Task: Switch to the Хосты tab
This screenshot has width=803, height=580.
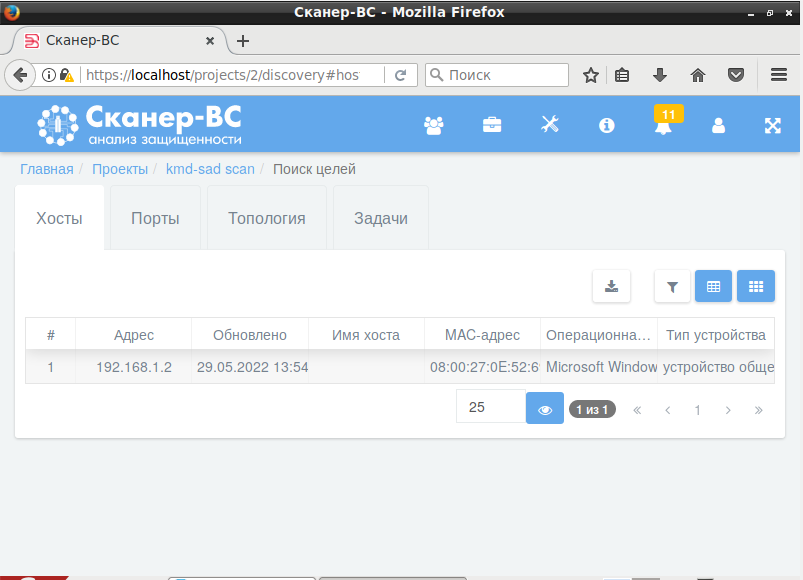Action: (x=59, y=218)
